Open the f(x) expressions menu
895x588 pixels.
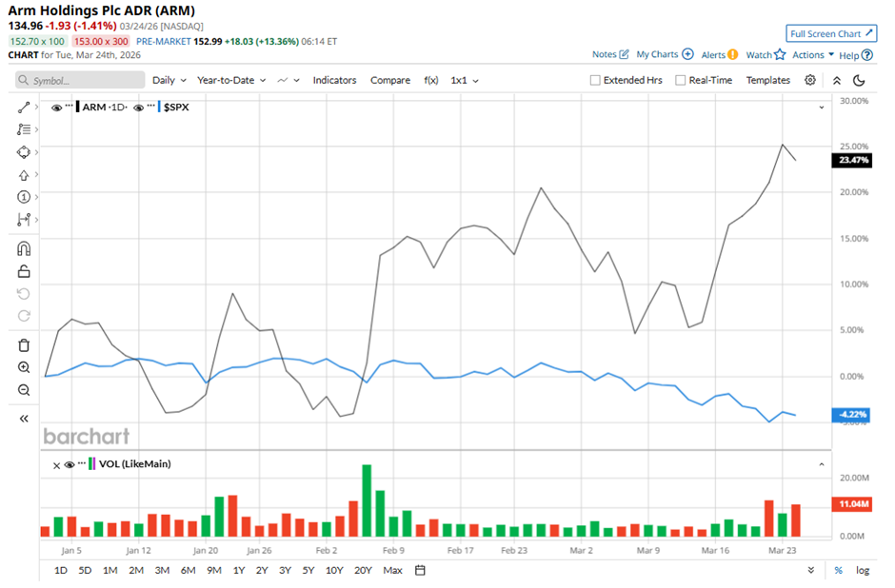pyautogui.click(x=431, y=81)
